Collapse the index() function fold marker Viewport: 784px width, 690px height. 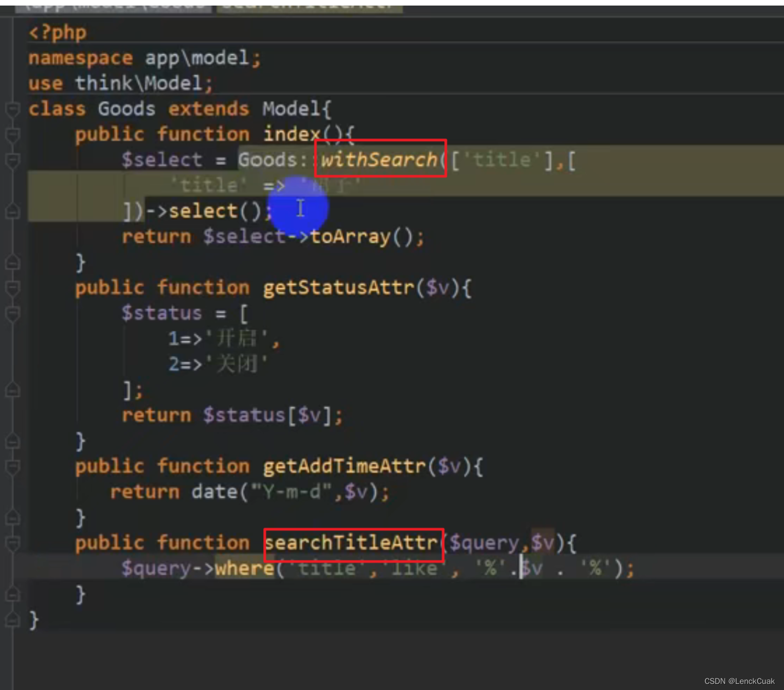point(12,134)
